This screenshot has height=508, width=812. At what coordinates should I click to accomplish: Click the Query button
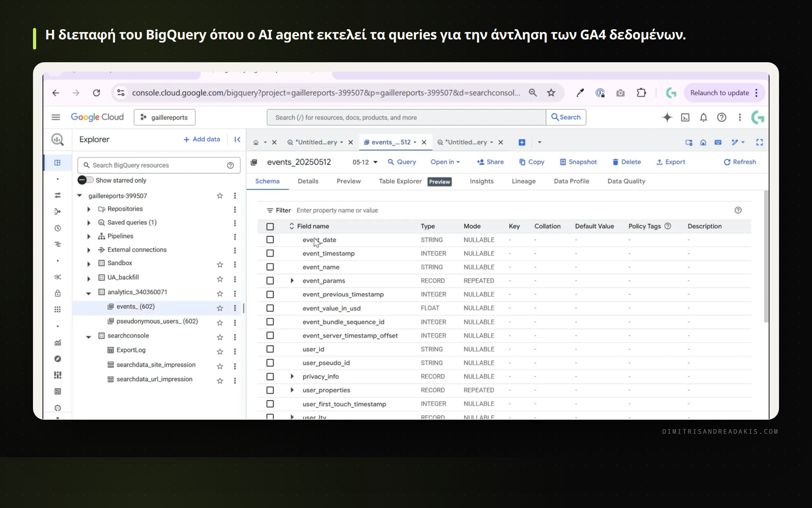coord(402,162)
